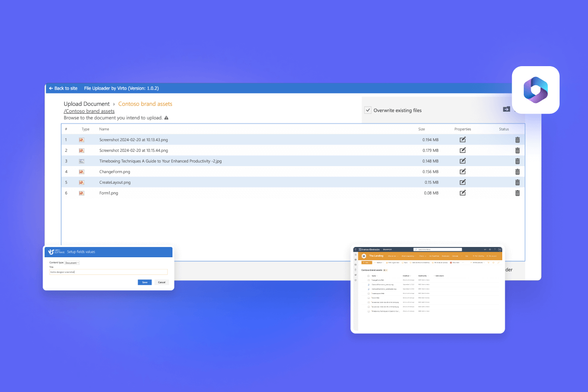Open the What's Happening navigation menu

pyautogui.click(x=407, y=256)
